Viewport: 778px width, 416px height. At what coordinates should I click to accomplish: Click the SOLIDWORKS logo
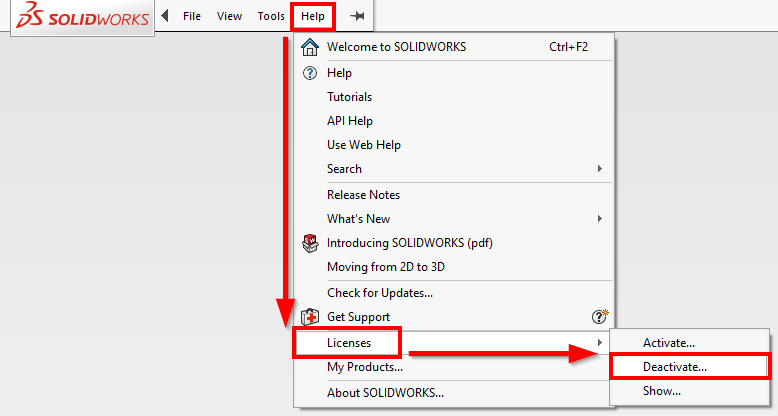coord(82,18)
